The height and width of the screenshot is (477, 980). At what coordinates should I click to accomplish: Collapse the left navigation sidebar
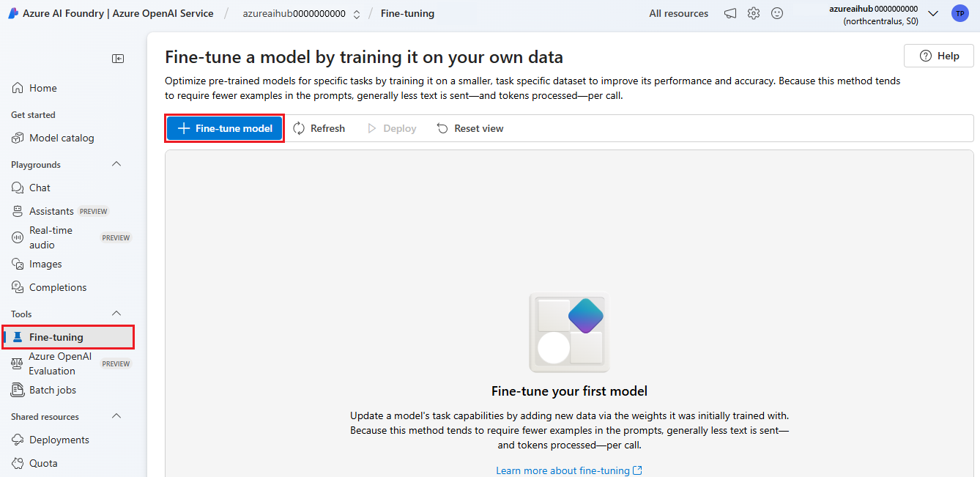click(x=117, y=59)
